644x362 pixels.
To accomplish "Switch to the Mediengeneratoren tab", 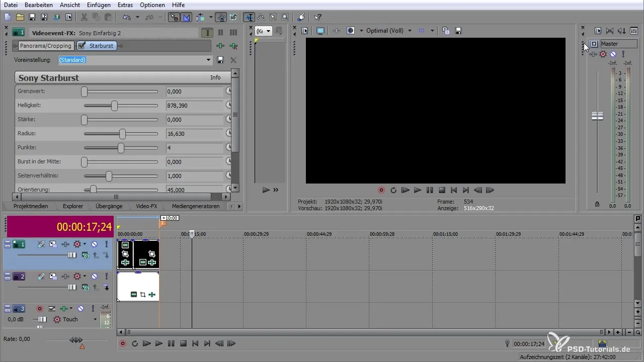I will (x=196, y=206).
